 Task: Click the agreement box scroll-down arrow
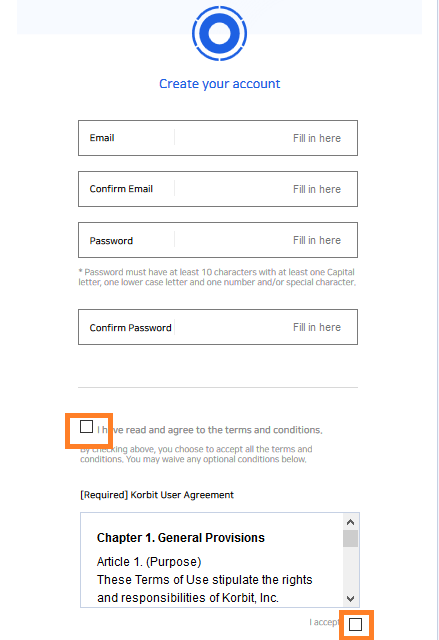tap(350, 599)
